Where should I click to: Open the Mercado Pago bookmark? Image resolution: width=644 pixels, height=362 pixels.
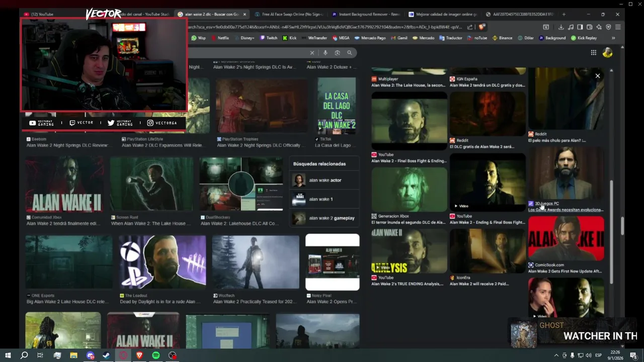370,38
